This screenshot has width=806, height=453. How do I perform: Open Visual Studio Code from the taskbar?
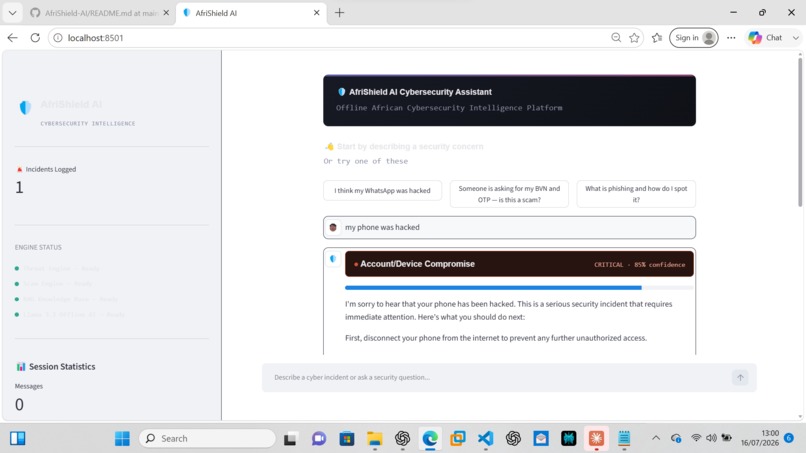(485, 439)
